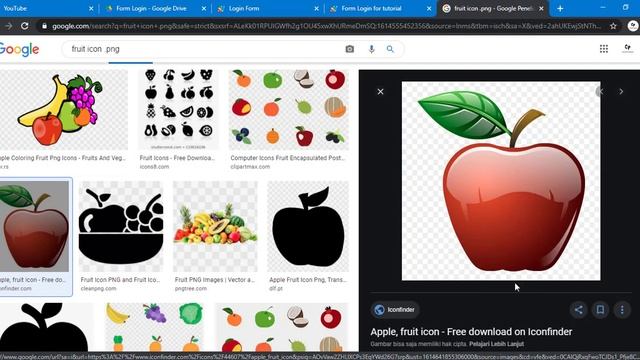Select the black apple silhouette thumbnail from dlf.pt
The image size is (640, 360).
(x=308, y=226)
